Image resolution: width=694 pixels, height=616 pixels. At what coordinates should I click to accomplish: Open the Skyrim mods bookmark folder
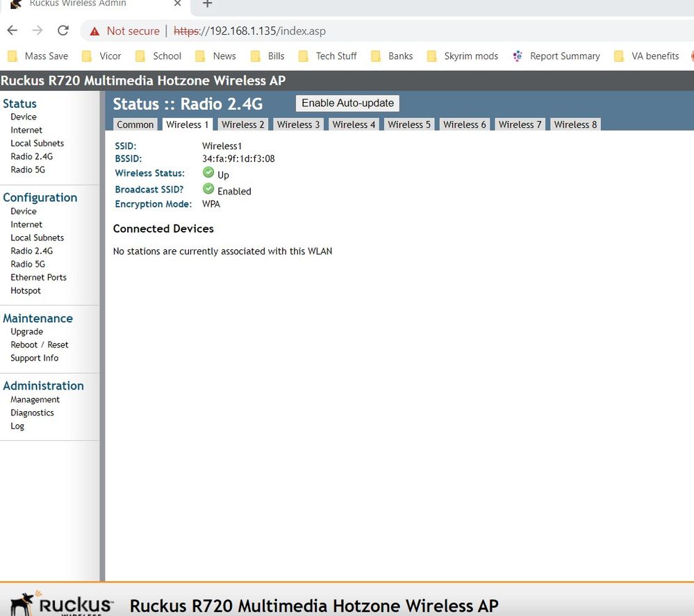tap(463, 56)
